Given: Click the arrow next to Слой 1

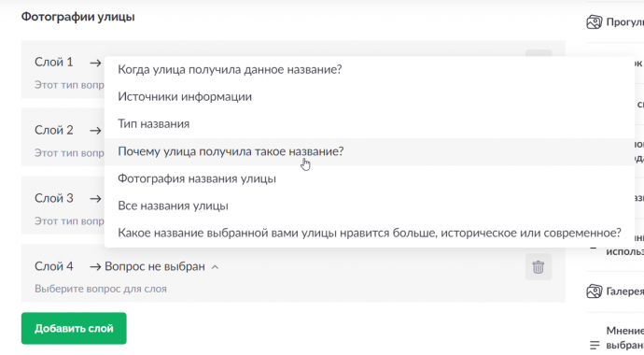Looking at the screenshot, I should pos(95,63).
